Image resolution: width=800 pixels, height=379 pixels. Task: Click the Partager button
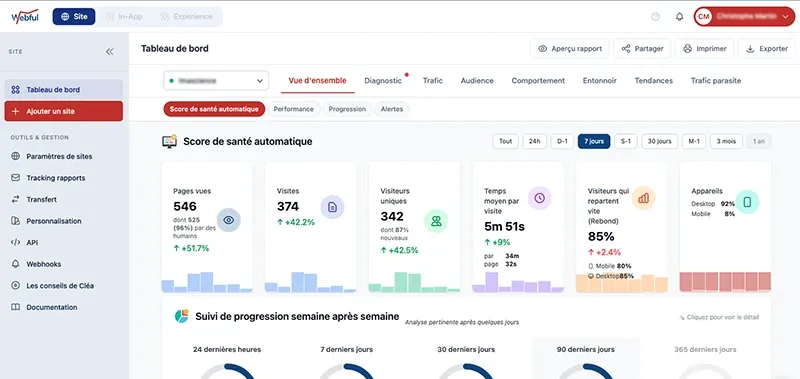click(x=642, y=49)
